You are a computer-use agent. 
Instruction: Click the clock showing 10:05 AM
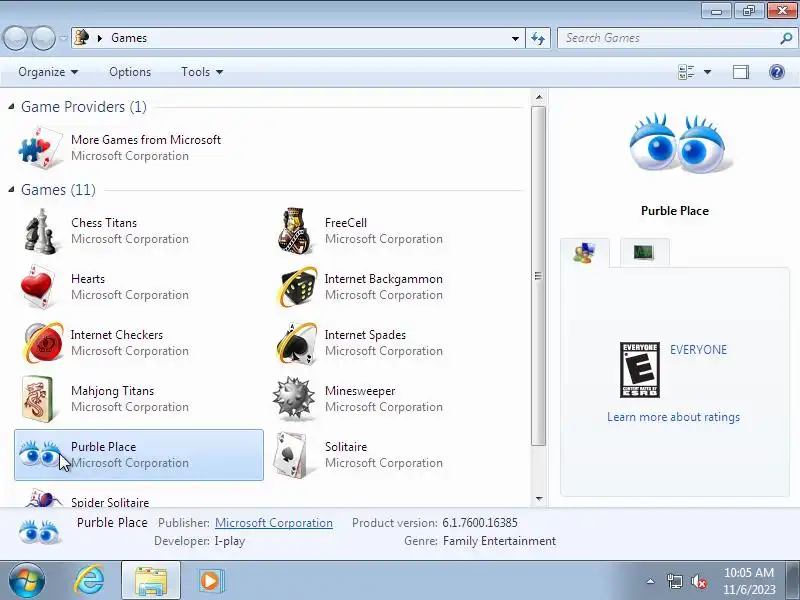click(x=748, y=572)
